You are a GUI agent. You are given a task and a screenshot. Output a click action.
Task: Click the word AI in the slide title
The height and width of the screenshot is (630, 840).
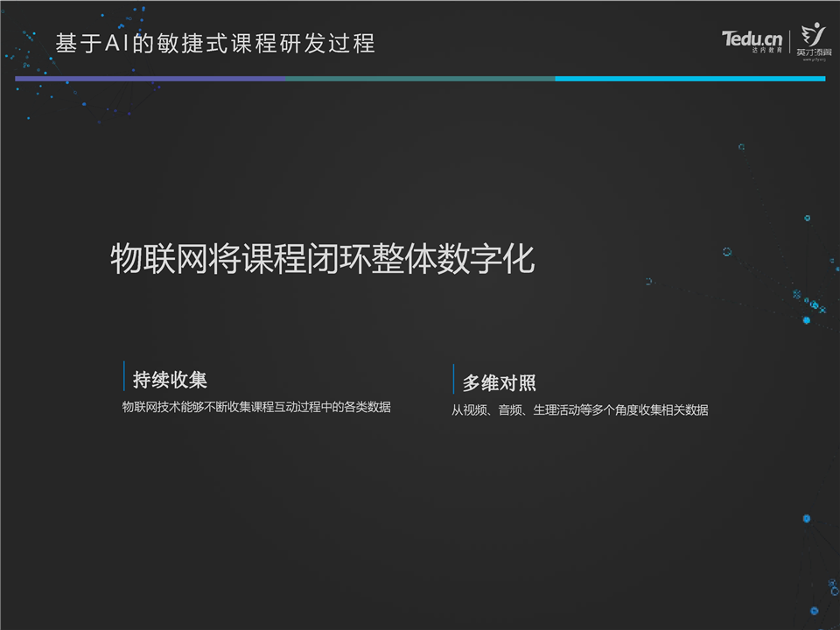tap(117, 43)
